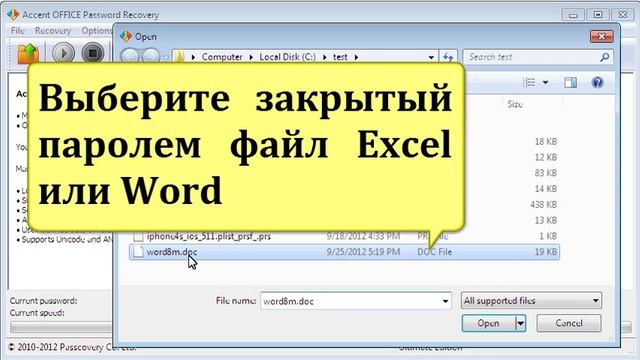
Task: Click the back navigation button in dialog
Action: click(130, 57)
